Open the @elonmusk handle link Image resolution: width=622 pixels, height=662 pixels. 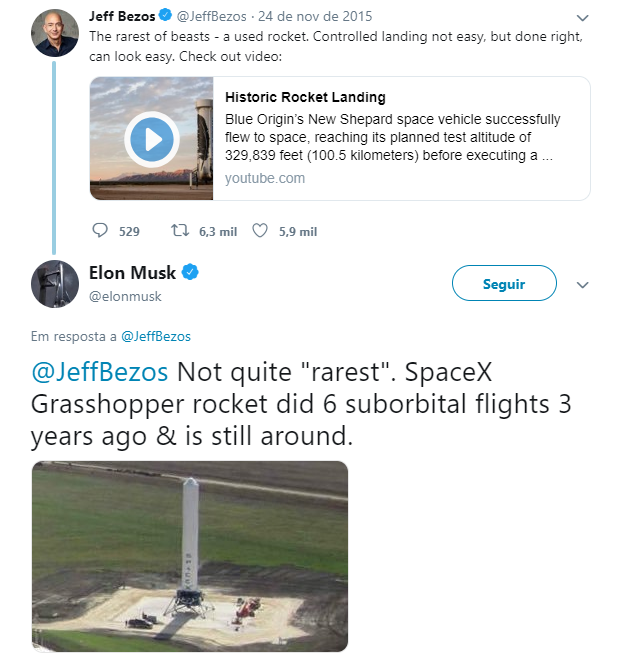coord(125,296)
